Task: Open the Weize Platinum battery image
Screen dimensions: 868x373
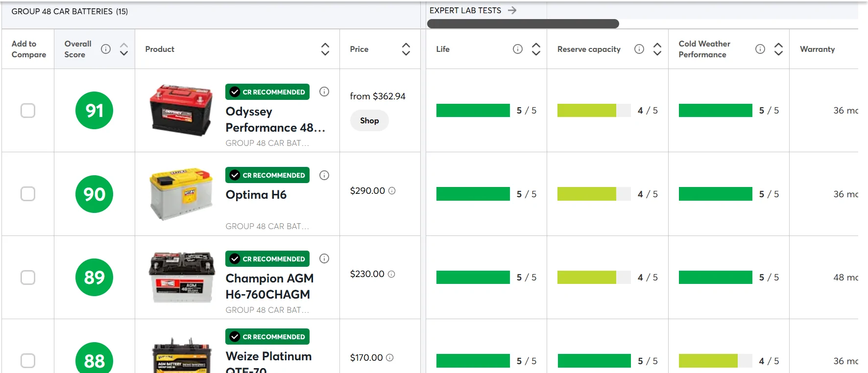Action: [182, 356]
